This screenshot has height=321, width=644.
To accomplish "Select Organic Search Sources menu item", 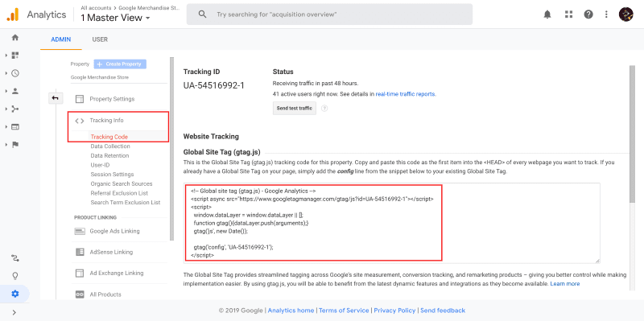I will coord(122,184).
